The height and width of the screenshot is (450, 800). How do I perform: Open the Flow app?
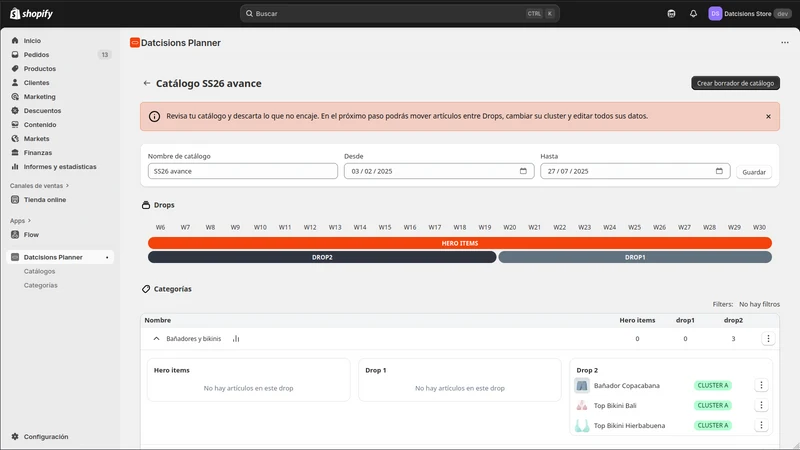(31, 235)
